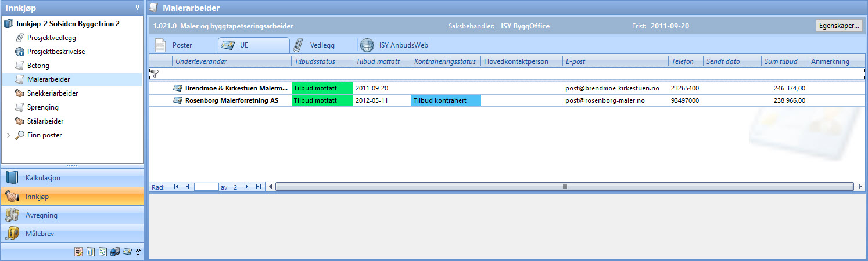The width and height of the screenshot is (868, 261).
Task: Click the Rad row number field
Action: click(x=206, y=187)
